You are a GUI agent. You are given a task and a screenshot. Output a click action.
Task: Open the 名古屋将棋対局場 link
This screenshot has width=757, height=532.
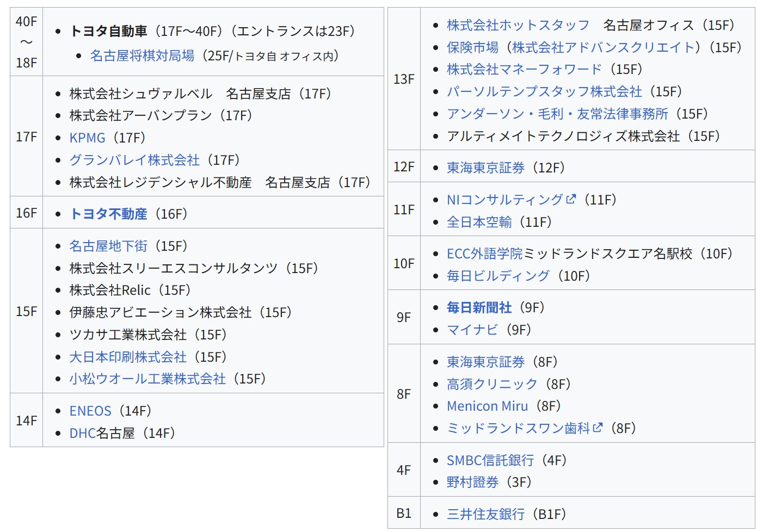143,55
